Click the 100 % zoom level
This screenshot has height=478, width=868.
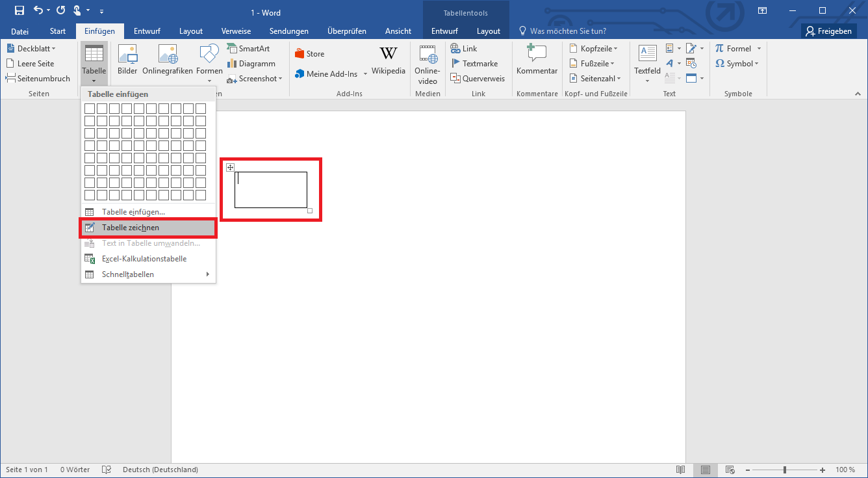845,470
